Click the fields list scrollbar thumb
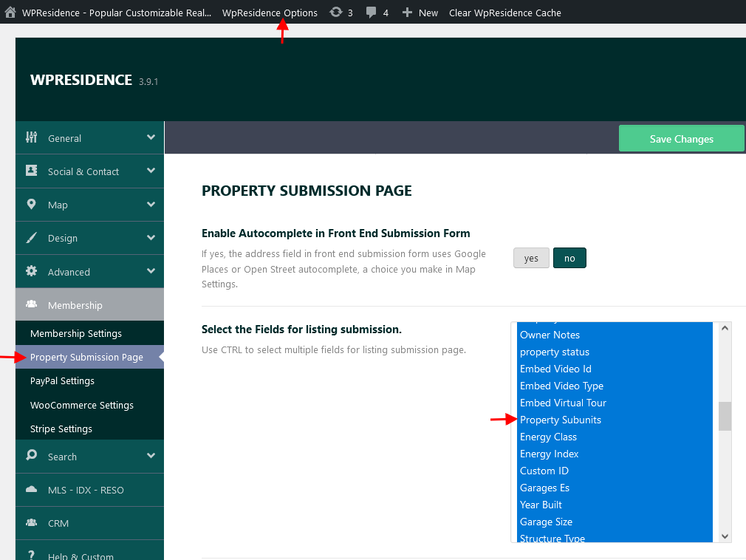The image size is (746, 560). tap(725, 417)
